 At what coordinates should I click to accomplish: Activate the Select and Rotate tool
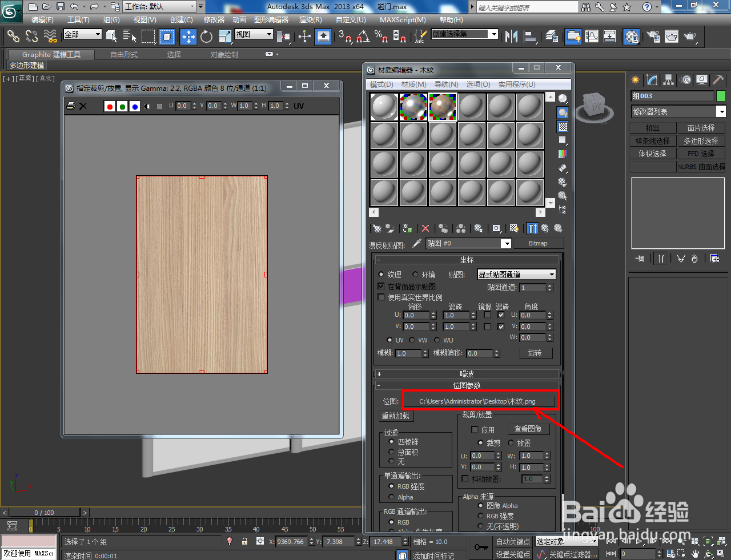[207, 37]
